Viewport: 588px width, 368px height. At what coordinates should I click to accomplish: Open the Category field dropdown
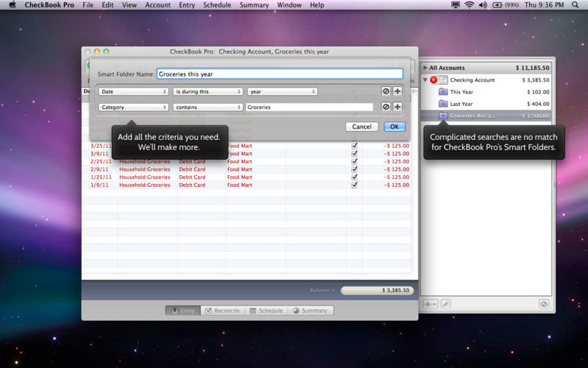tap(133, 107)
